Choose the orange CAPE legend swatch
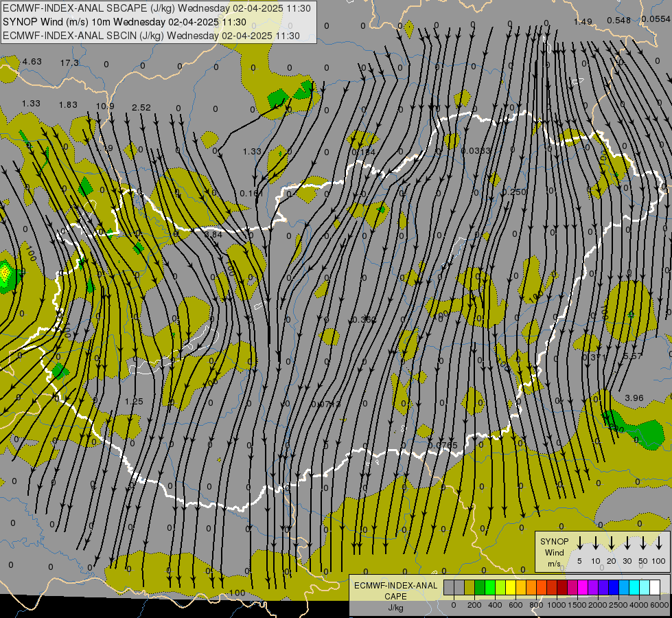The width and height of the screenshot is (672, 618). coord(531,587)
